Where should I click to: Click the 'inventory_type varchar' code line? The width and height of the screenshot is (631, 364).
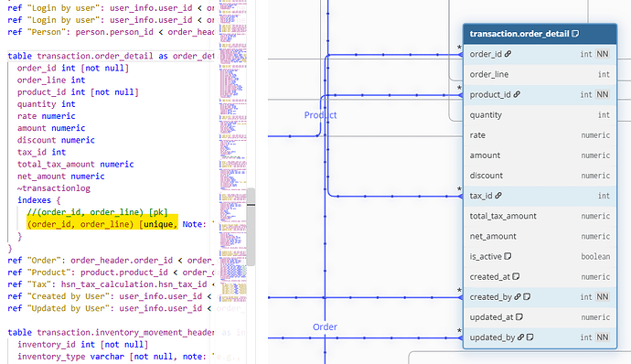117,357
